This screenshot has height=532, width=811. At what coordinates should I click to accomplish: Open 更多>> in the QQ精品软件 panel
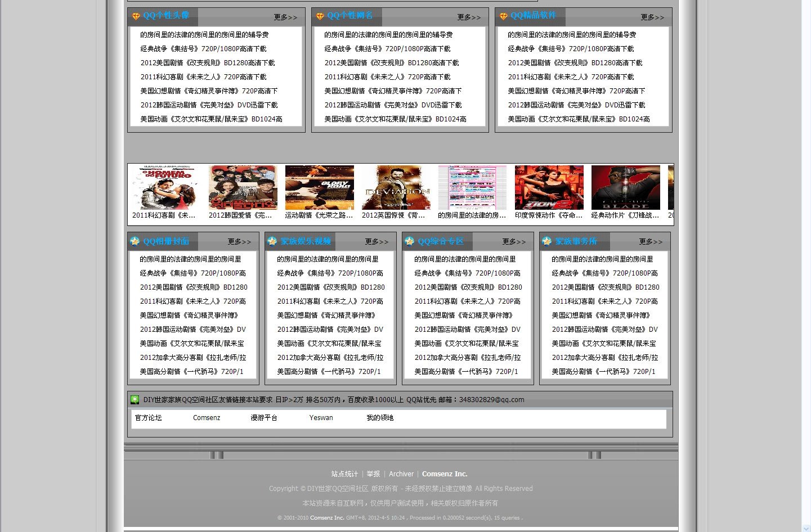click(652, 17)
